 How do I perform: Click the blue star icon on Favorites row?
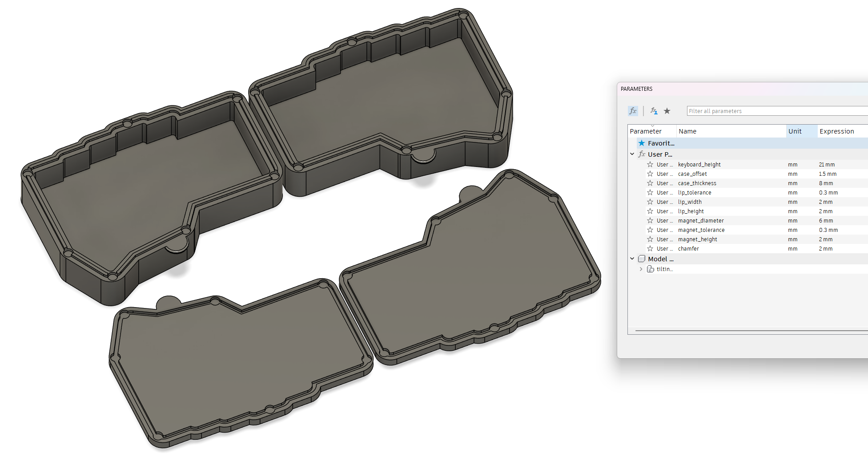tap(642, 143)
